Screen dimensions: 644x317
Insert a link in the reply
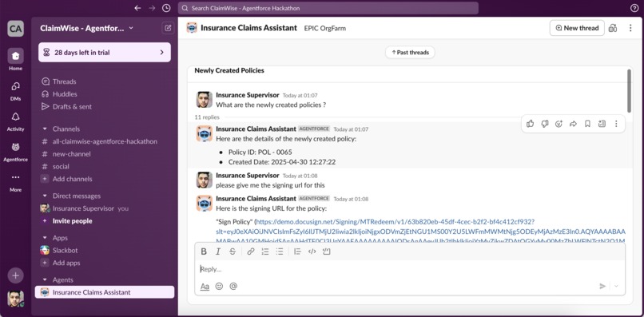click(x=251, y=252)
